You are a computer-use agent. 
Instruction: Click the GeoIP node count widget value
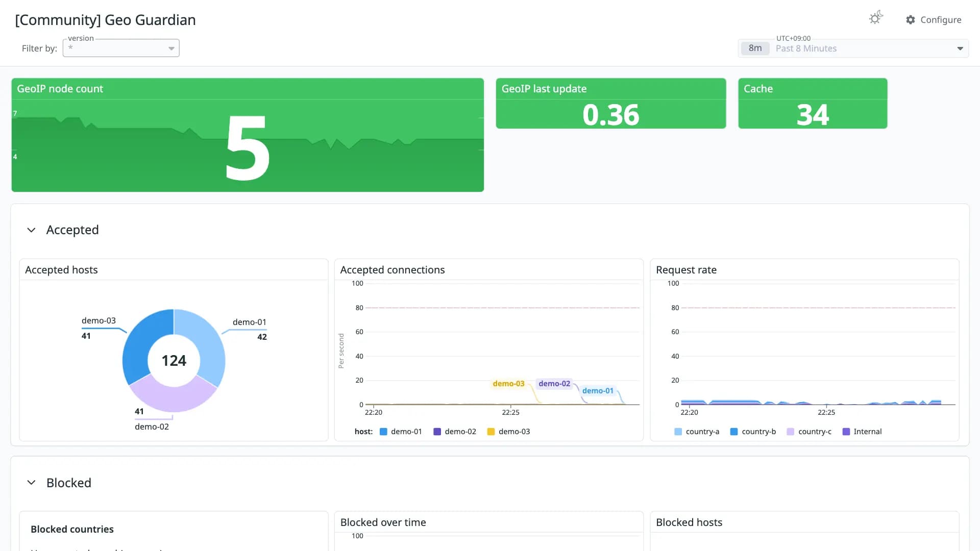pos(248,147)
